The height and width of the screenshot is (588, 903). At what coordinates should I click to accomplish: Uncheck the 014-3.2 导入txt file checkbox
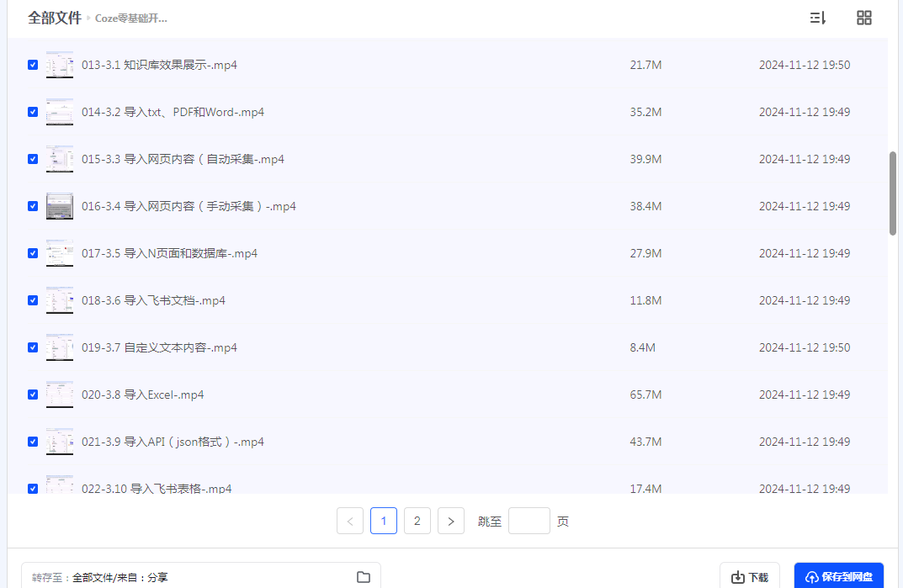tap(33, 112)
